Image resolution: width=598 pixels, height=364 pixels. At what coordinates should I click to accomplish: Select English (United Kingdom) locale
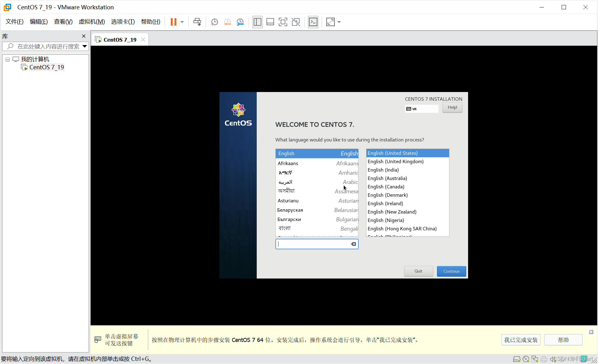click(395, 161)
